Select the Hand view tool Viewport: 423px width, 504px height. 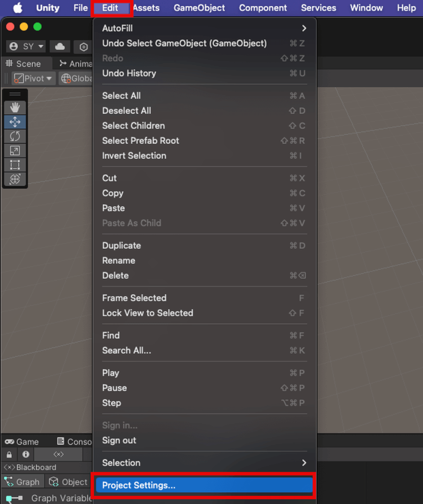point(15,107)
